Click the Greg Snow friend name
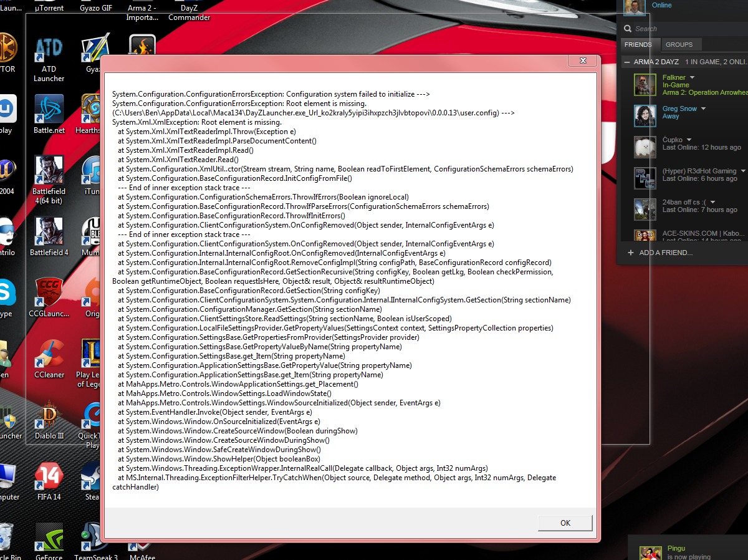The height and width of the screenshot is (560, 748). [x=679, y=109]
